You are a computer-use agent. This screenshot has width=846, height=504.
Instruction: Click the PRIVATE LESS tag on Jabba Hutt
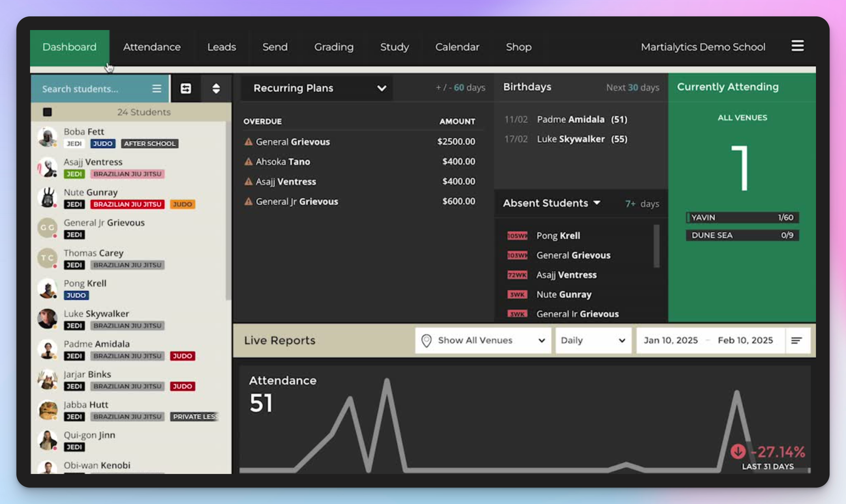click(x=195, y=417)
